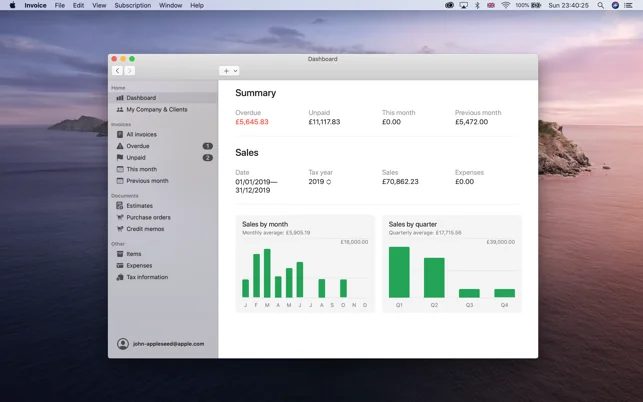Click the Items box icon
The image size is (643, 402).
click(120, 254)
